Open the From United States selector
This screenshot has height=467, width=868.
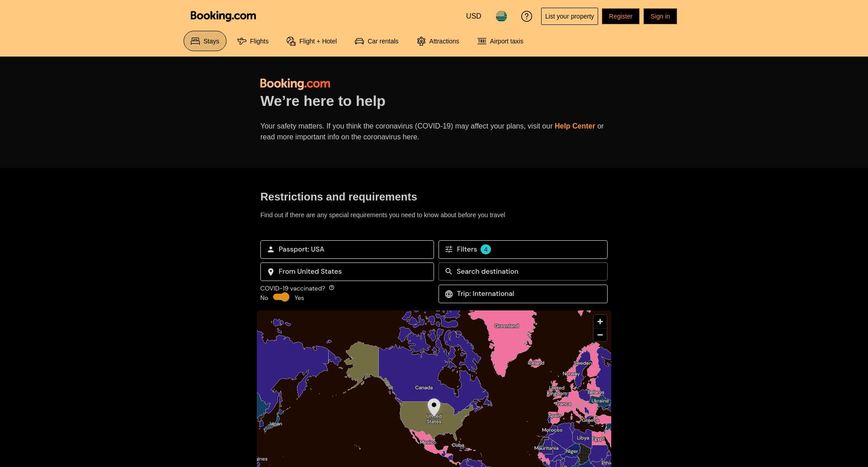(x=347, y=272)
